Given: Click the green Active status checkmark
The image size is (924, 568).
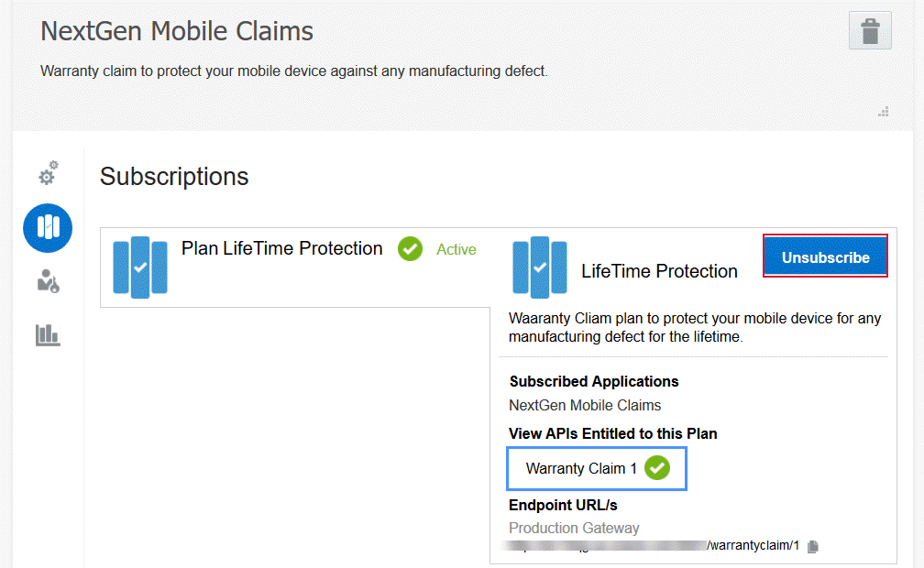Looking at the screenshot, I should pyautogui.click(x=410, y=249).
